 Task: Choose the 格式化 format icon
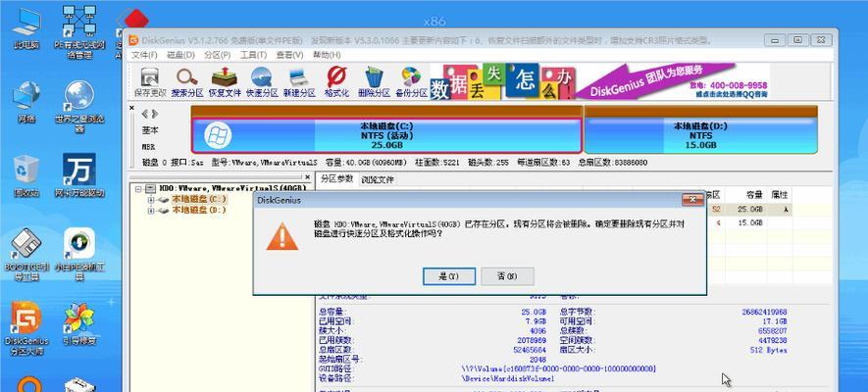click(x=336, y=83)
